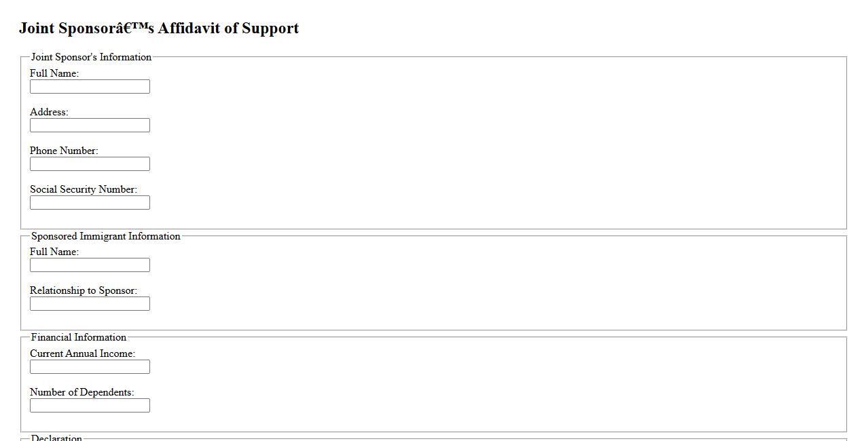Select the Number of Dependents text field
This screenshot has height=441, width=868.
[x=90, y=406]
